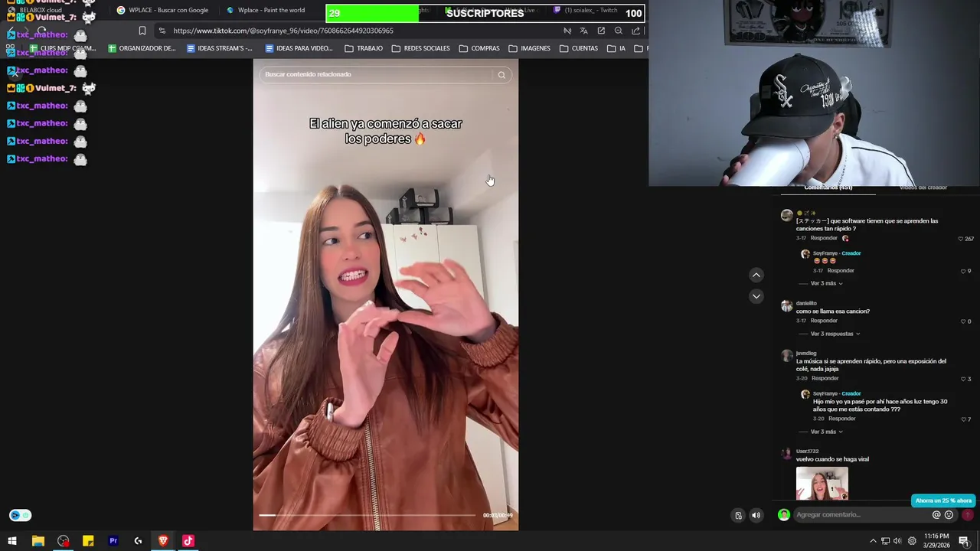Open the Windows Start menu
Image resolution: width=980 pixels, height=551 pixels.
(x=12, y=541)
